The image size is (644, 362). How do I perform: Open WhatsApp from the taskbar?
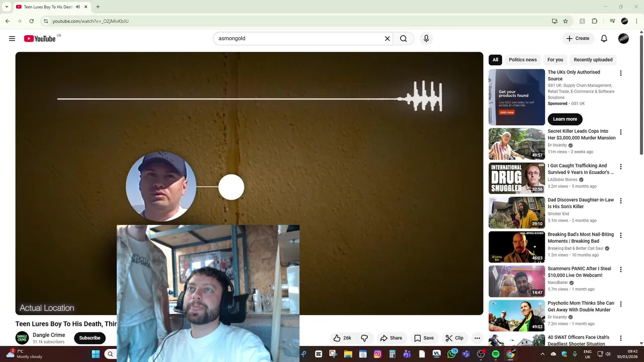[451, 354]
